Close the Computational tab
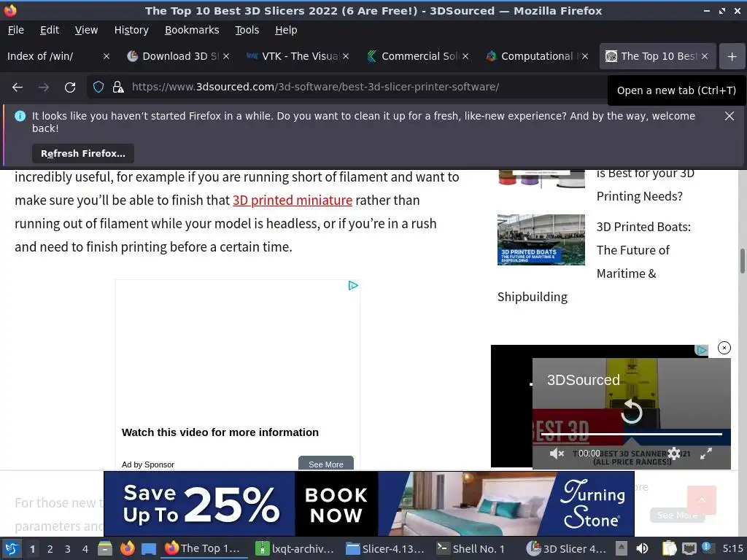Viewport: 747px width, 560px height. tap(585, 56)
